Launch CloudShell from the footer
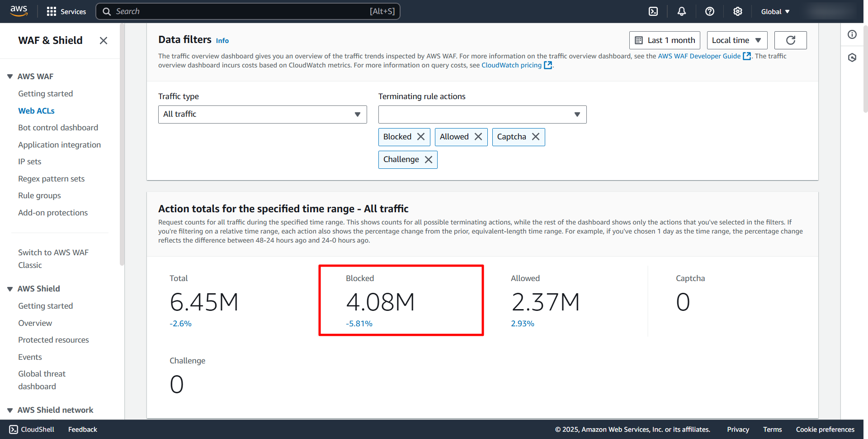The height and width of the screenshot is (439, 868). [x=32, y=429]
